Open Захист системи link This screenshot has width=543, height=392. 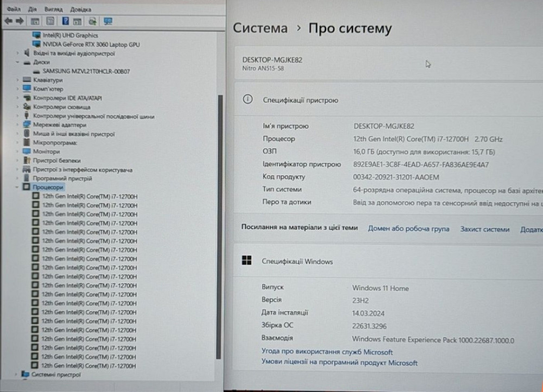[485, 229]
